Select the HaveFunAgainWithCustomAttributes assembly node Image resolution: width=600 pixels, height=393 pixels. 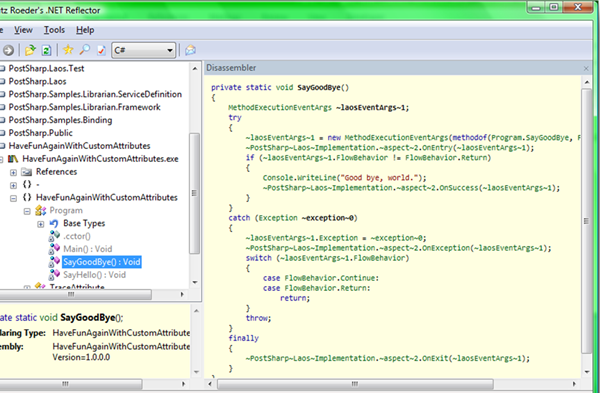[80, 146]
